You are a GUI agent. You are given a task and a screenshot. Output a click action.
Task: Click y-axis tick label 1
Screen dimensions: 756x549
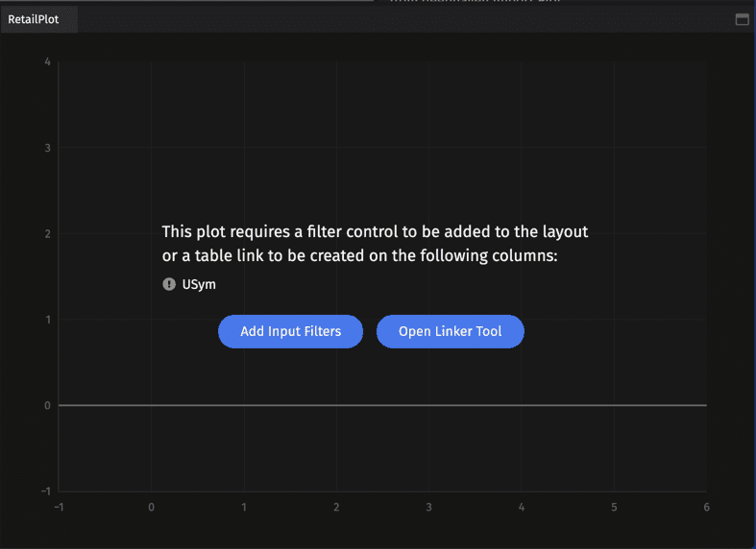(48, 320)
